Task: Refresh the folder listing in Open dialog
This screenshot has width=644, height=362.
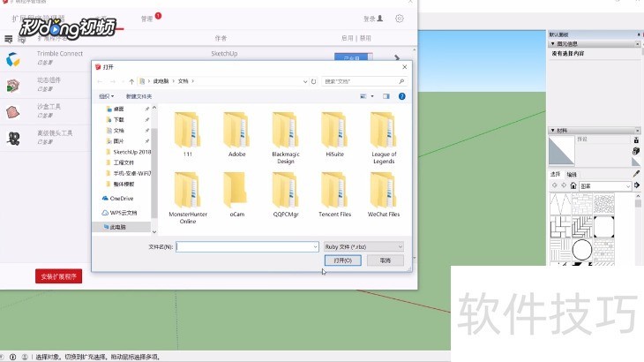Action: pos(313,81)
